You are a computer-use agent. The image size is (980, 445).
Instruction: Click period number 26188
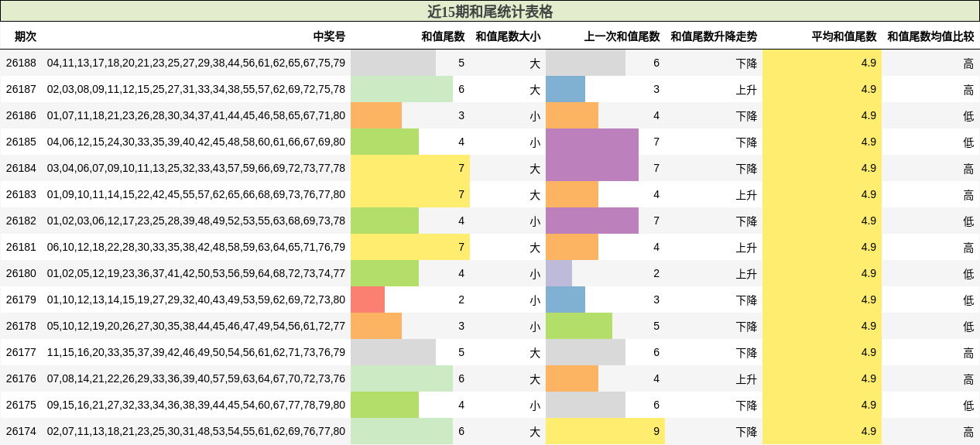click(21, 63)
